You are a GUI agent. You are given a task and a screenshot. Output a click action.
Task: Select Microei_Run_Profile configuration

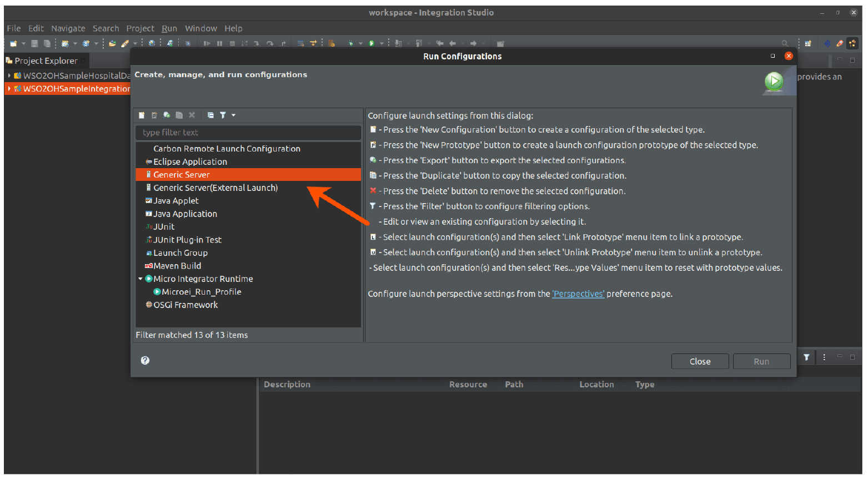click(x=202, y=292)
